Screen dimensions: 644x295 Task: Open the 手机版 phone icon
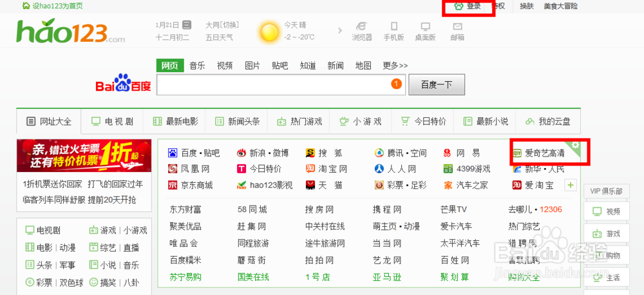394,26
